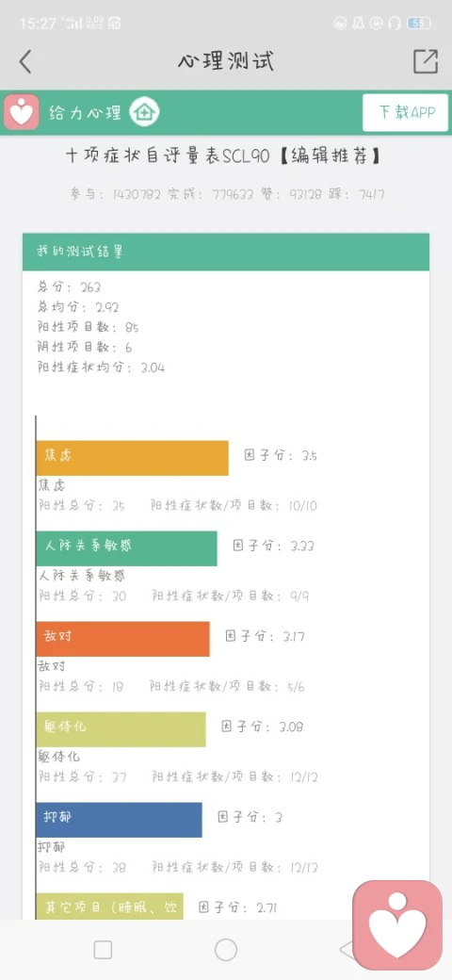Select the red-orange 敌对 bar
The height and width of the screenshot is (980, 452).
(123, 639)
